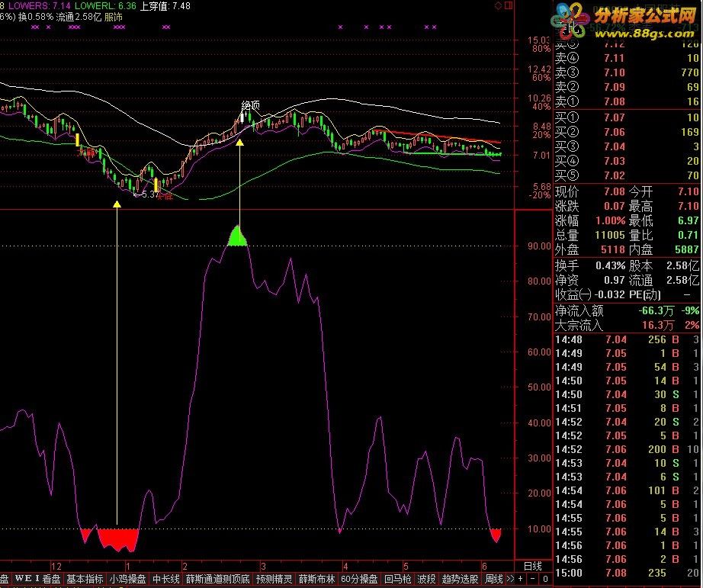This screenshot has width=703, height=588.
Task: Click the green top signal peak above the 90 line
Action: (x=237, y=236)
